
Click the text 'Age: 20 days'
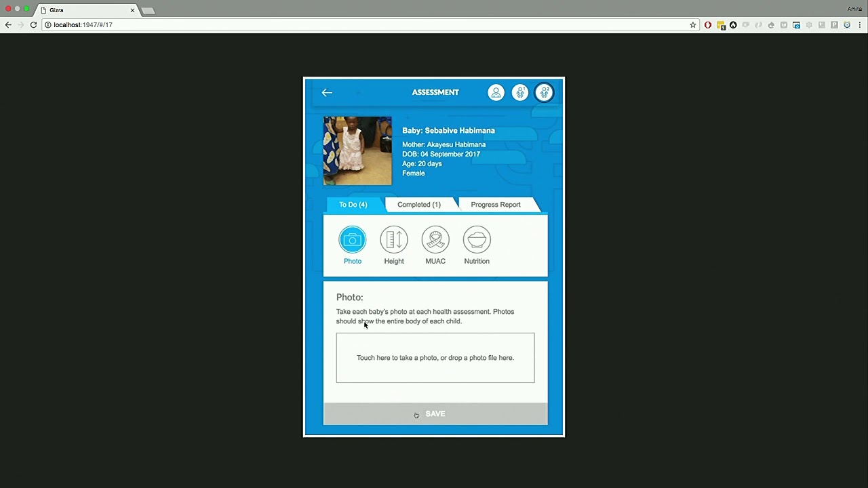tap(422, 163)
